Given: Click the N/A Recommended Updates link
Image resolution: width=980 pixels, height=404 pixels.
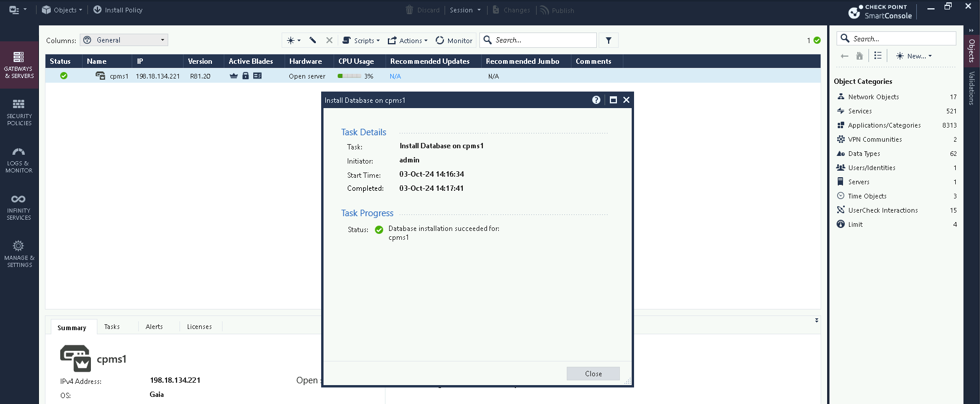Looking at the screenshot, I should [395, 76].
